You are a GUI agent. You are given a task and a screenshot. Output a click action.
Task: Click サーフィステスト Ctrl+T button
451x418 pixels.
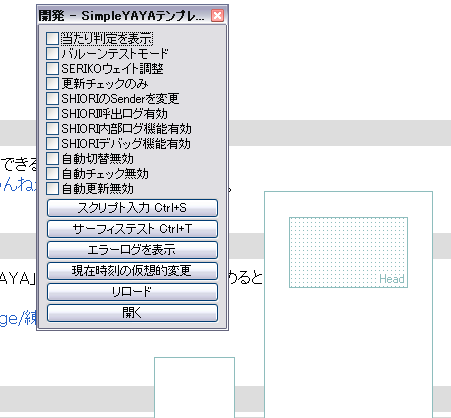coord(132,229)
